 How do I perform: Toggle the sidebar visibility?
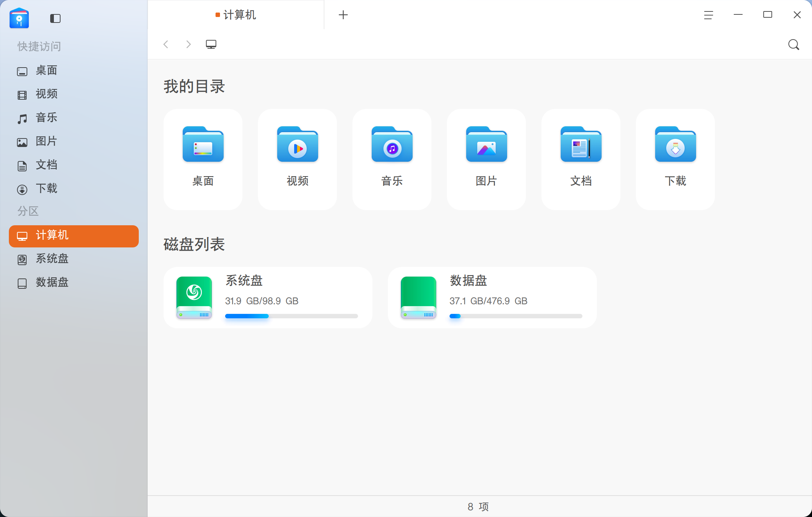click(x=55, y=18)
